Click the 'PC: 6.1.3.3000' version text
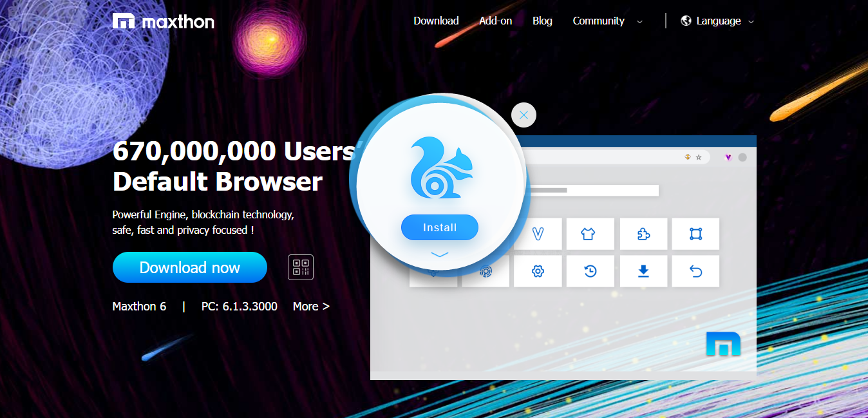Viewport: 868px width, 418px height. (240, 307)
